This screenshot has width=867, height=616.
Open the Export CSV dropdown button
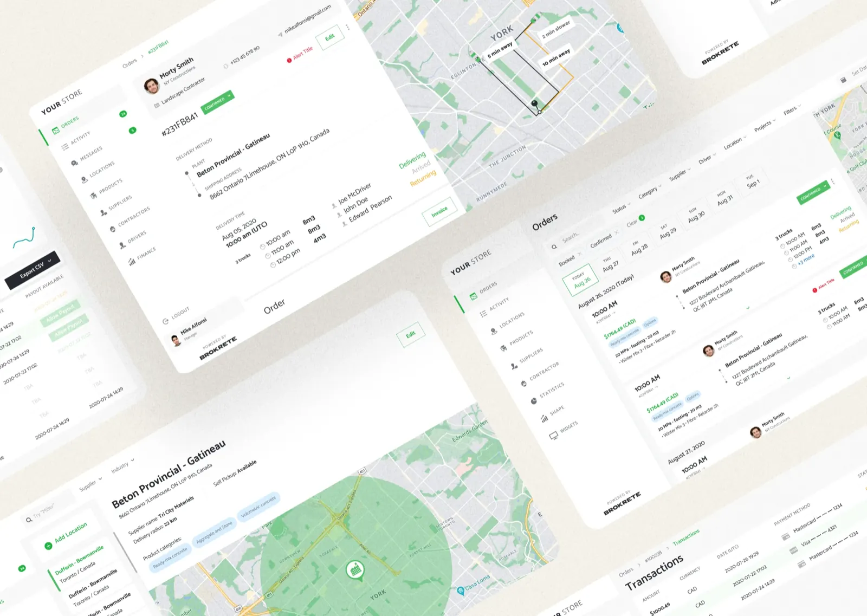point(32,269)
